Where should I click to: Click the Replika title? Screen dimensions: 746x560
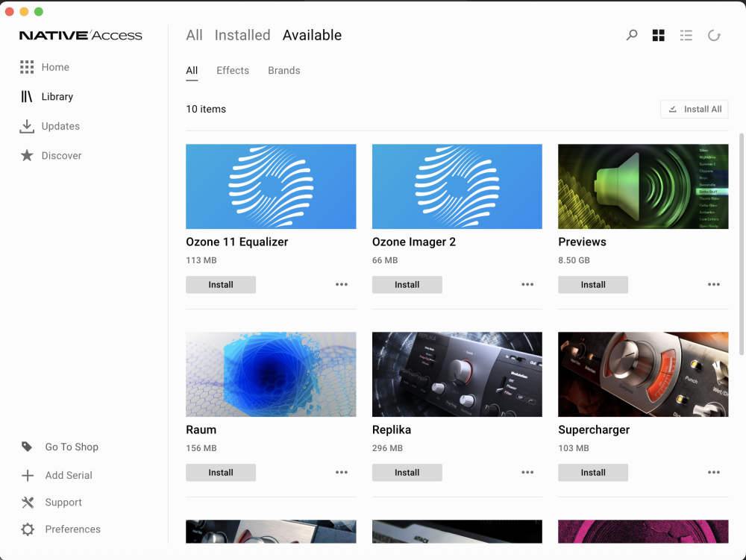pyautogui.click(x=392, y=430)
